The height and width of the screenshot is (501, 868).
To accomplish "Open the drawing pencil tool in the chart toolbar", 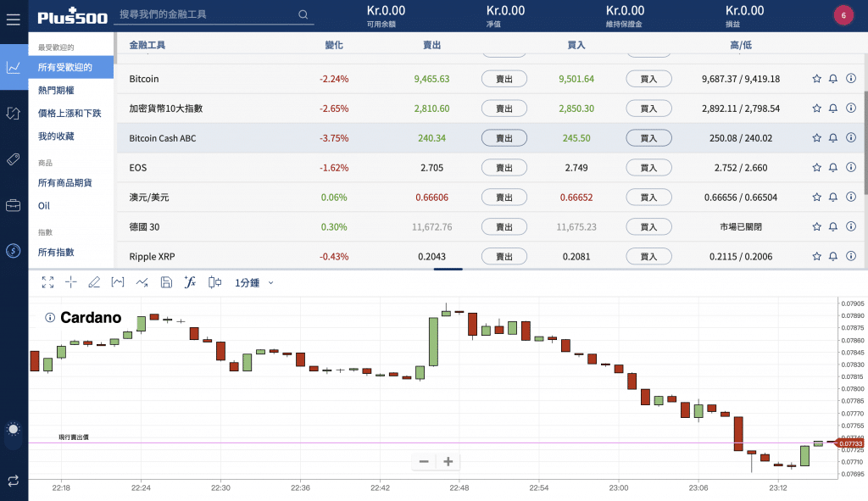I will (94, 282).
